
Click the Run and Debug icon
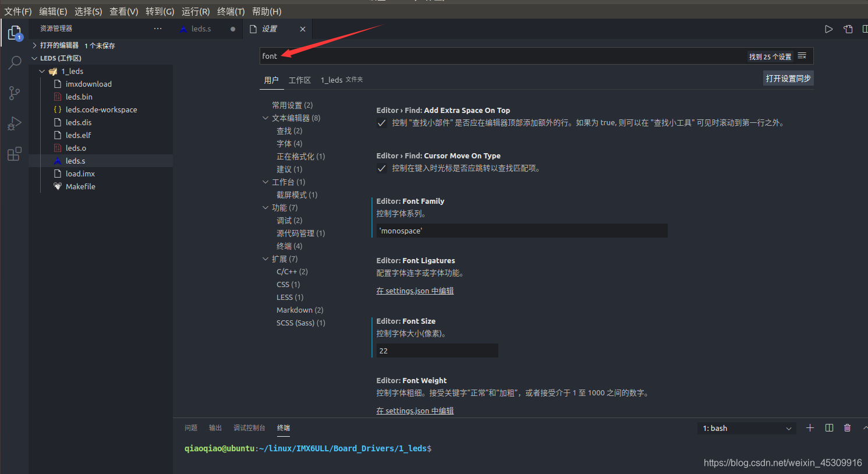pyautogui.click(x=14, y=123)
